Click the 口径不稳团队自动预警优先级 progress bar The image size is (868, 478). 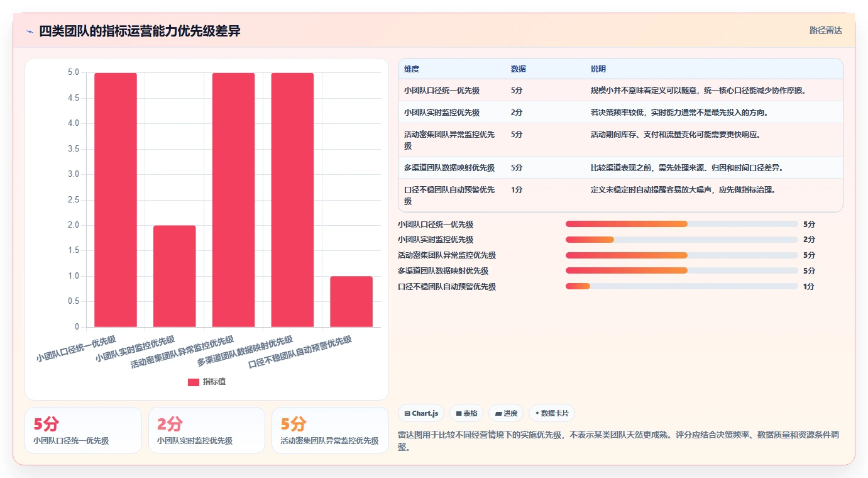(682, 286)
